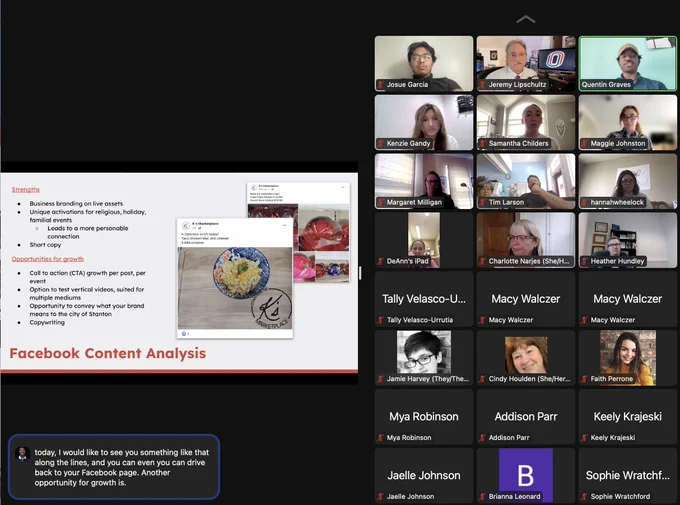Viewport: 680px width, 505px height.
Task: Select Kenzie Gandy's video tile
Action: [x=424, y=122]
